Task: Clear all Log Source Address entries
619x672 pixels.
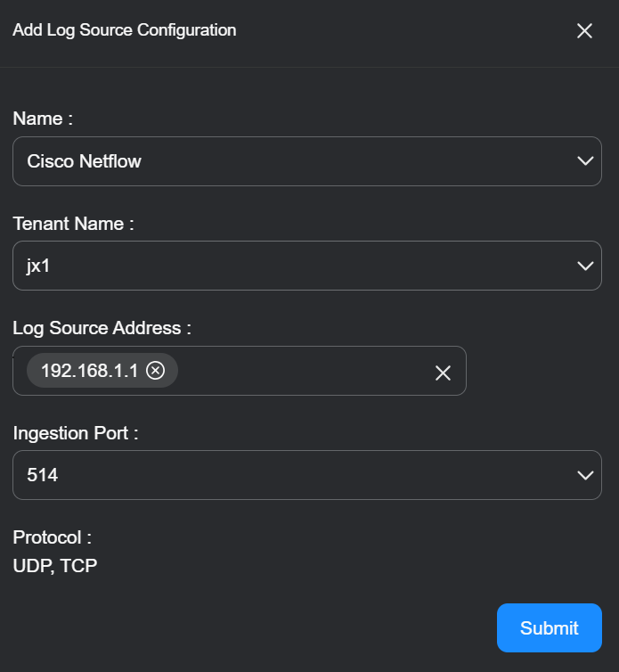Action: click(443, 373)
